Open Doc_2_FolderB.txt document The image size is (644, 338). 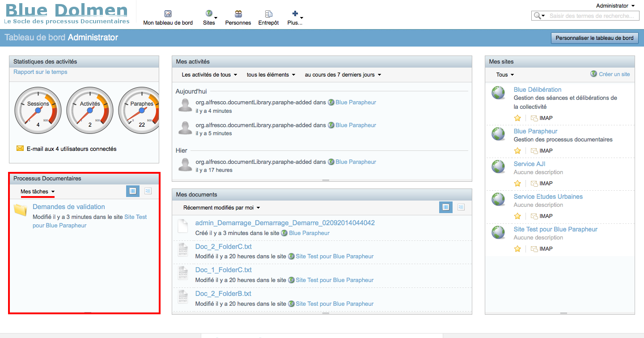coord(223,294)
